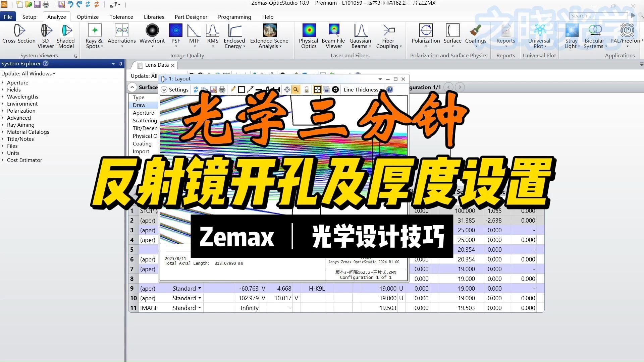Expand the Layout Settings chevron

164,89
